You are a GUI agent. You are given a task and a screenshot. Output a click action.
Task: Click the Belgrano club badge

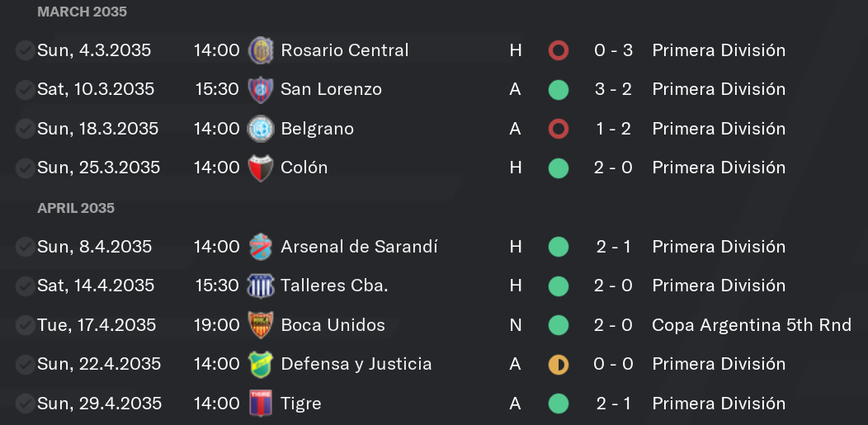tap(260, 129)
